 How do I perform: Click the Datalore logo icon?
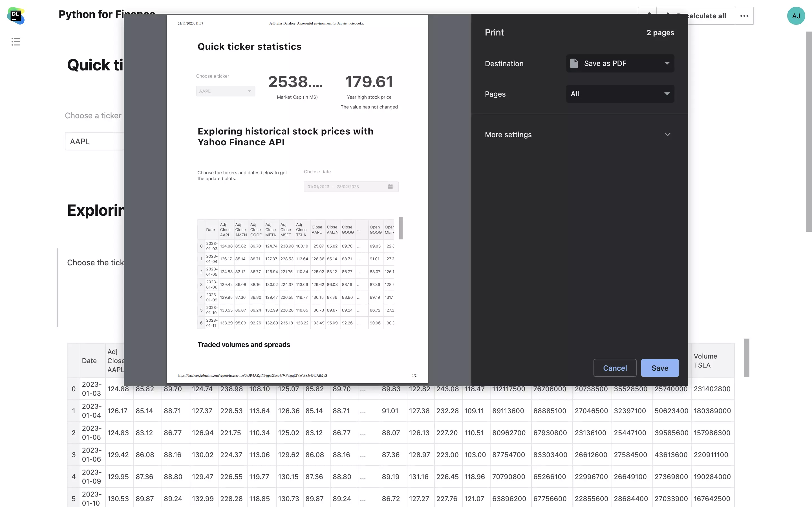coord(16,16)
